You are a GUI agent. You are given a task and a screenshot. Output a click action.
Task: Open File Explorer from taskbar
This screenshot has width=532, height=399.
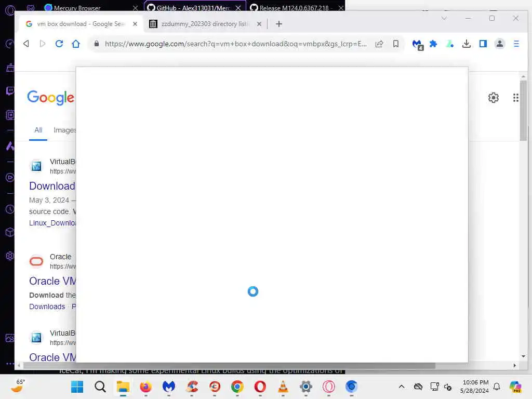(123, 387)
